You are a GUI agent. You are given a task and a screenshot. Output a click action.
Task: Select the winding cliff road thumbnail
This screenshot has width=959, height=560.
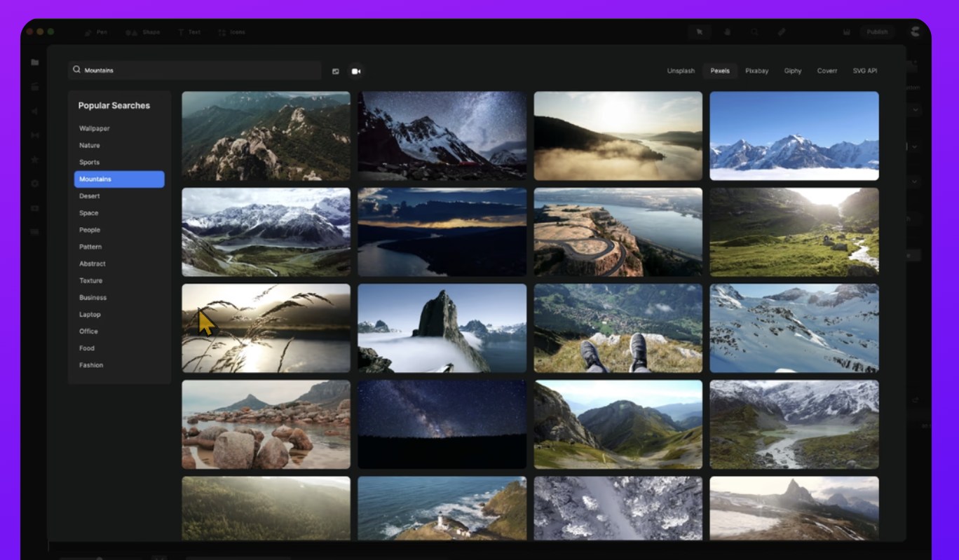click(618, 232)
